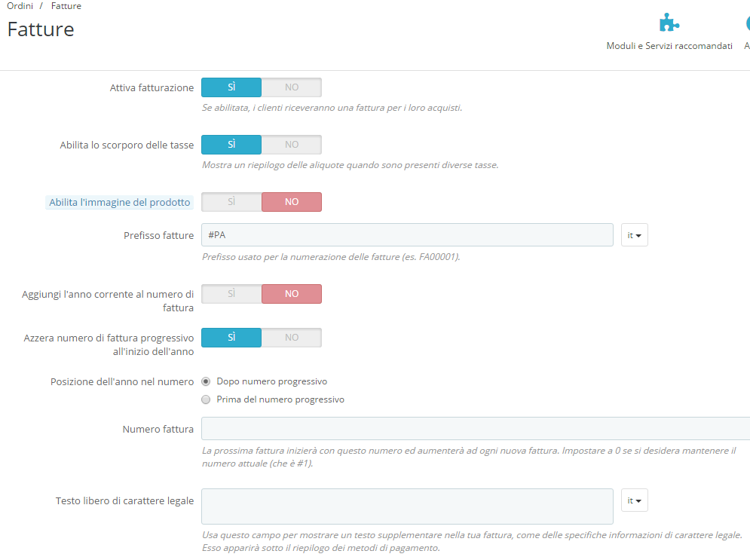Screen dimensions: 750x560
Task: Open language dropdown beside the legal text field
Action: click(634, 500)
